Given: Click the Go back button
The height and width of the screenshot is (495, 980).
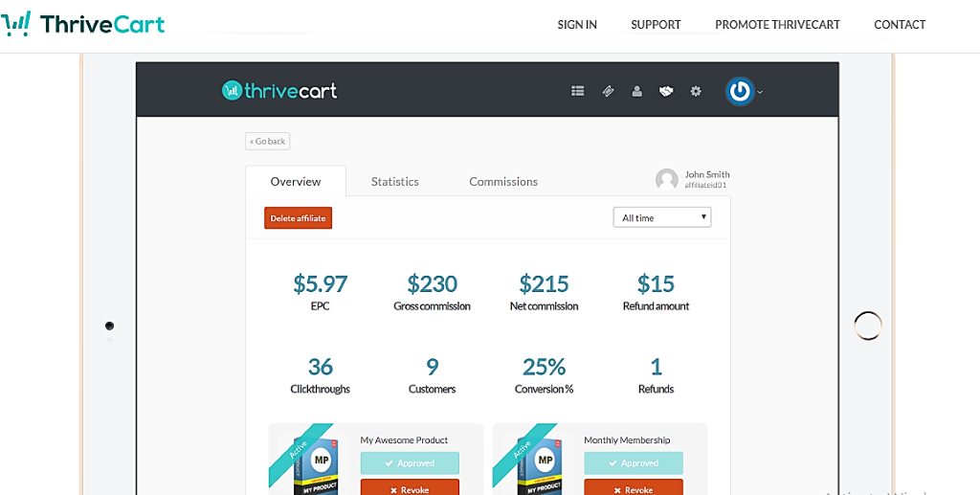Looking at the screenshot, I should click(x=268, y=142).
